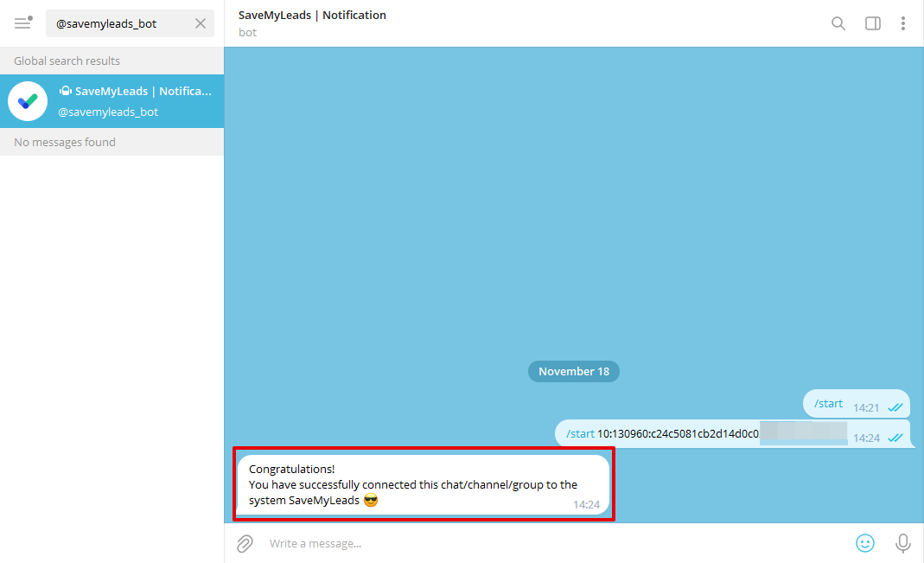Start voice message recording with the microphone
This screenshot has width=924, height=563.
pyautogui.click(x=902, y=543)
